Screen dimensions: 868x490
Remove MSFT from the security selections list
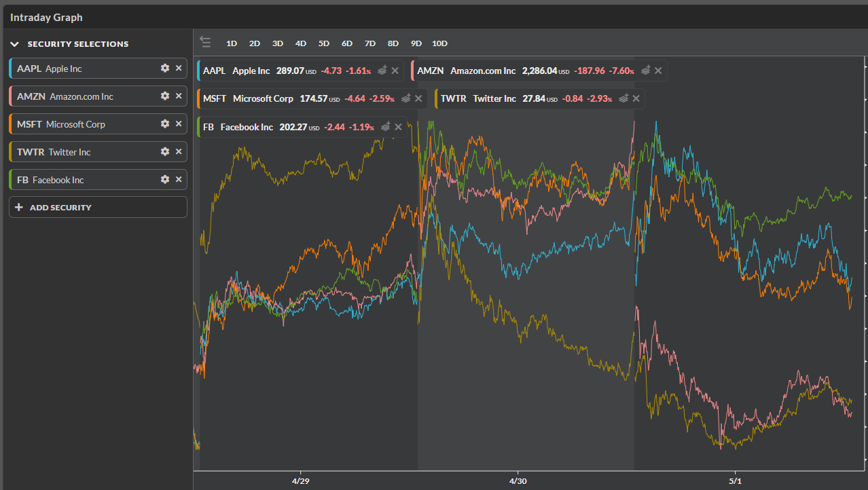pyautogui.click(x=179, y=124)
